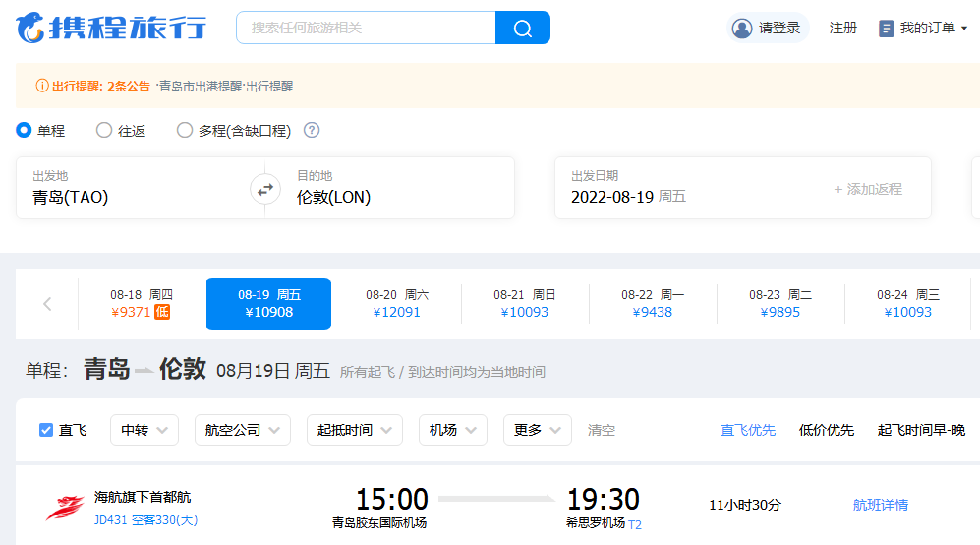Viewport: 980px width, 545px height.
Task: Sort by 直飞优先
Action: coord(747,430)
